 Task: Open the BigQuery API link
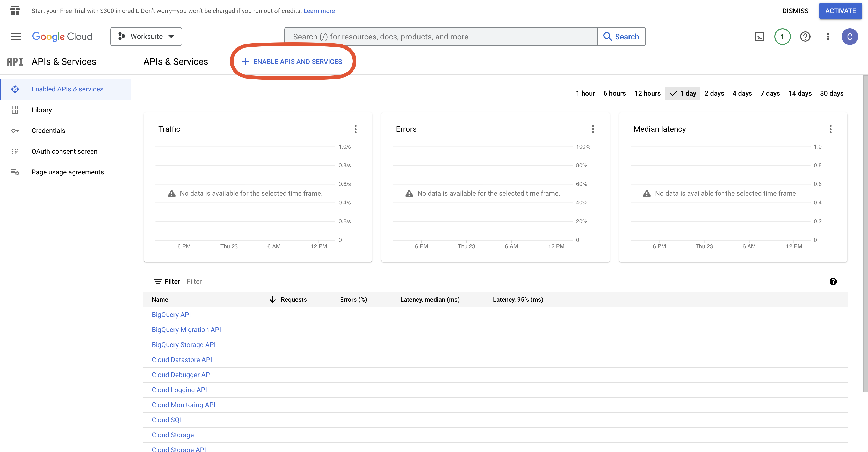pos(171,314)
